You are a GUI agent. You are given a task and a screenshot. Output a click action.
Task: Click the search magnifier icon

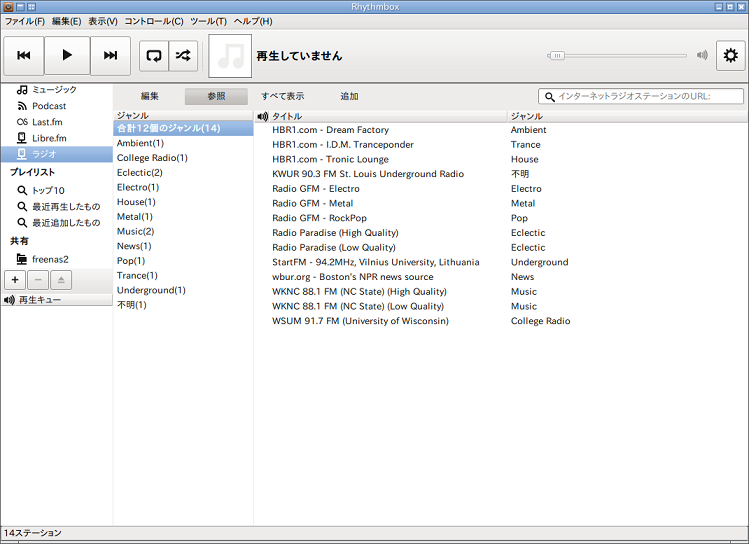(550, 97)
